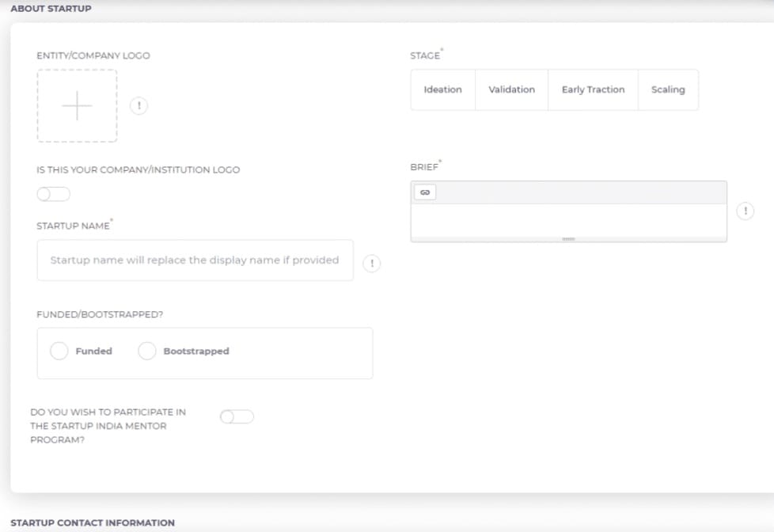Click the About Startup section heading
The width and height of the screenshot is (774, 532).
pos(51,9)
